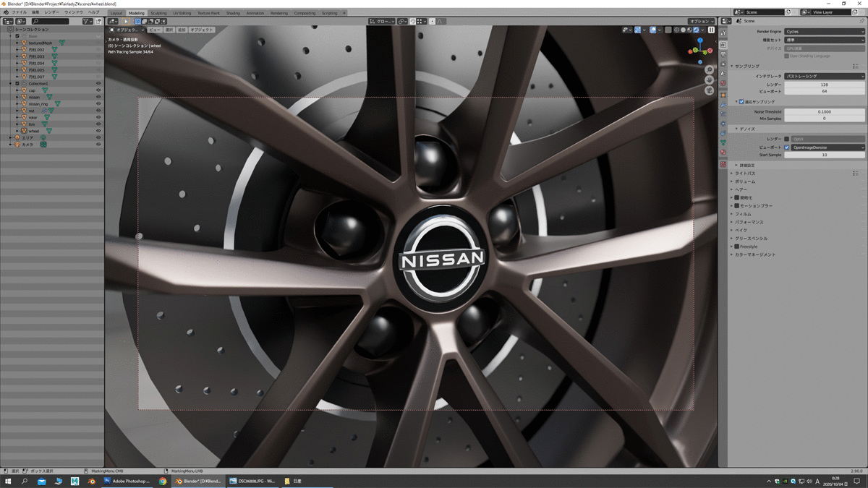Toggle Collection1 exclude checkbox in outliner

coord(17,84)
